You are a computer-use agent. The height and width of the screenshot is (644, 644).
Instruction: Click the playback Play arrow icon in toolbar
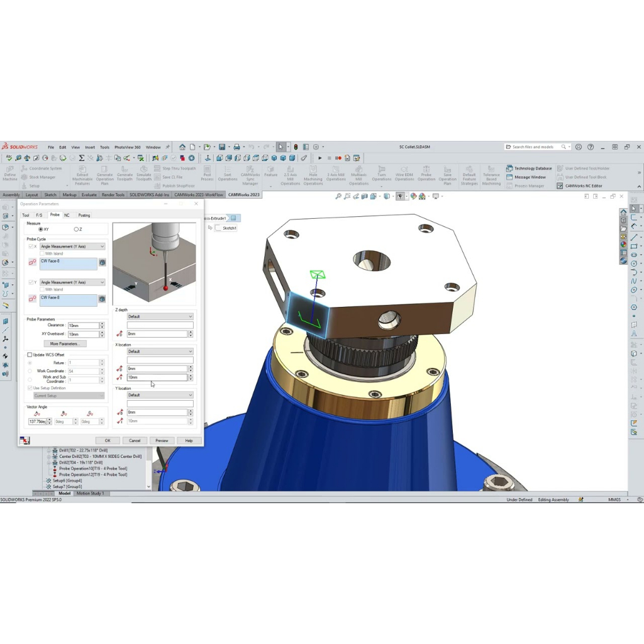320,158
